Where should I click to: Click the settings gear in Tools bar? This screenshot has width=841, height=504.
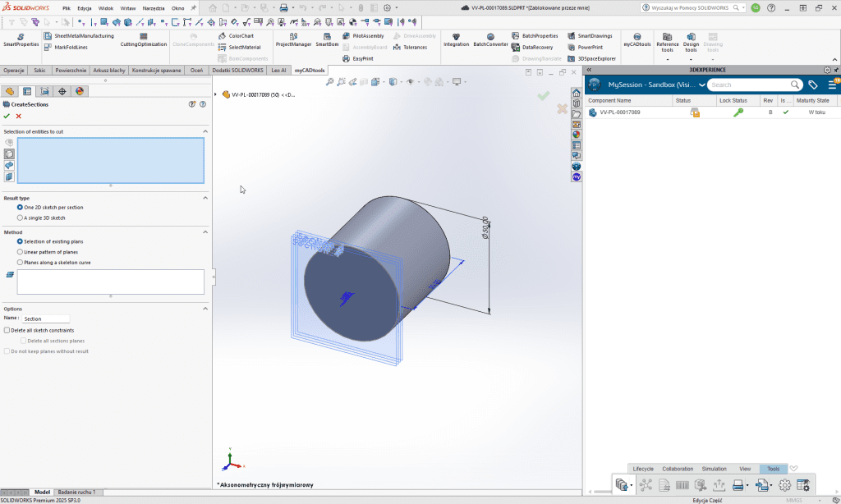coord(784,485)
